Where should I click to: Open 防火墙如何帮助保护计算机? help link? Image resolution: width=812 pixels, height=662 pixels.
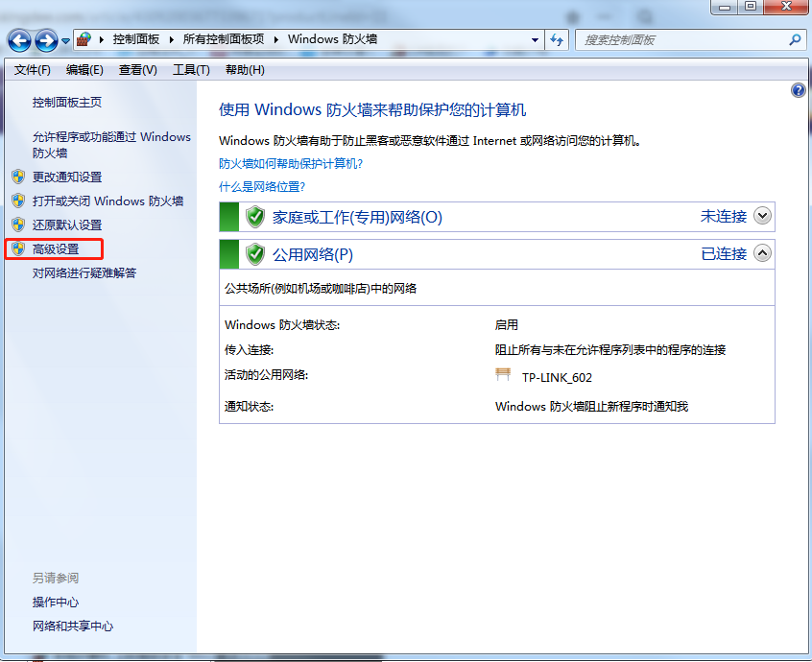pos(291,163)
